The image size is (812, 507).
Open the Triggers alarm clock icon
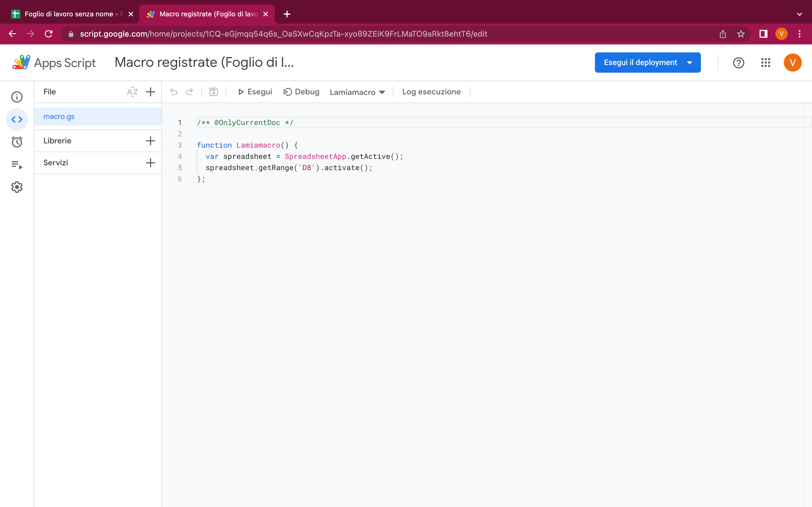pyautogui.click(x=17, y=142)
